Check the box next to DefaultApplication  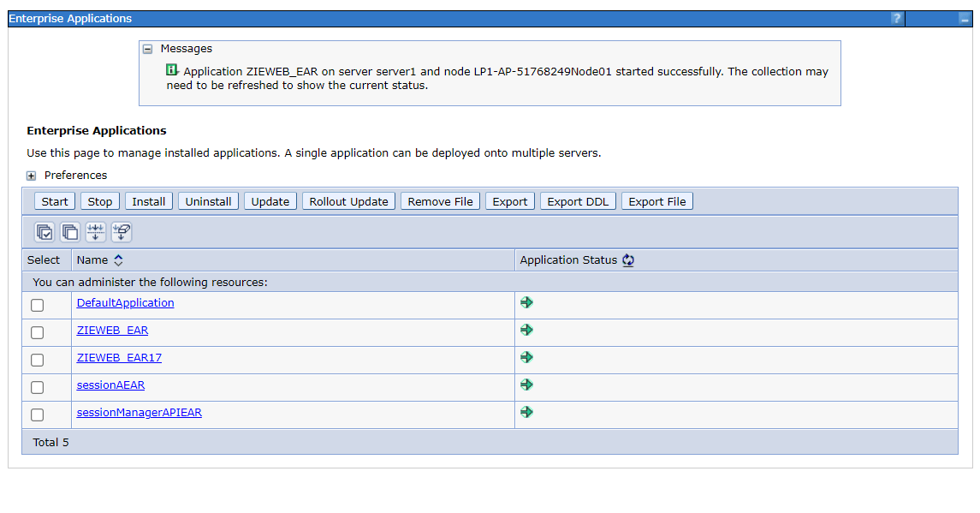pos(37,305)
